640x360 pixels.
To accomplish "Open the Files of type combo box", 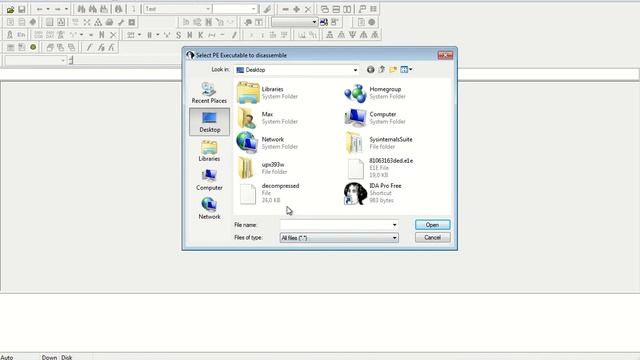I will coord(339,238).
